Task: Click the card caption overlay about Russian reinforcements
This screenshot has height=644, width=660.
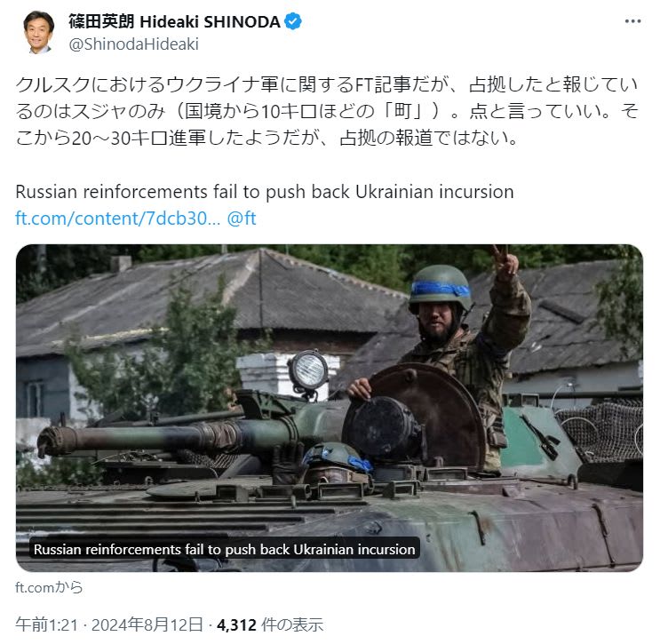Action: coord(225,549)
